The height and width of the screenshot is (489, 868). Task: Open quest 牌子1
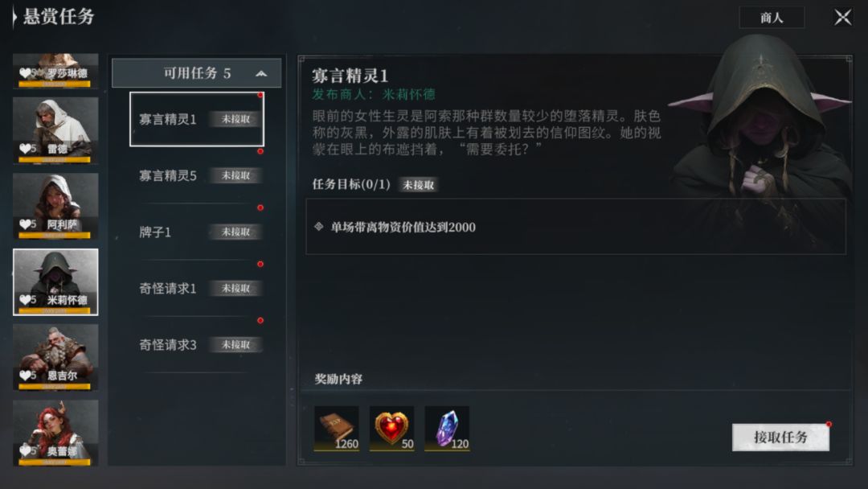tap(197, 232)
